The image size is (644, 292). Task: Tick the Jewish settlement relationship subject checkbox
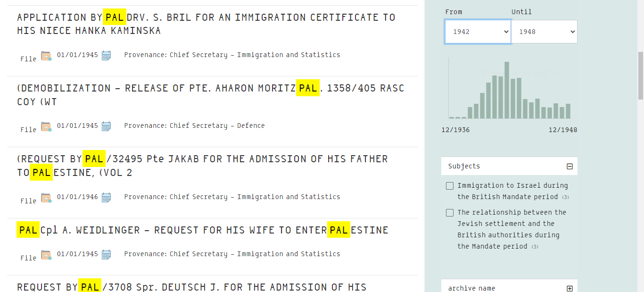450,213
